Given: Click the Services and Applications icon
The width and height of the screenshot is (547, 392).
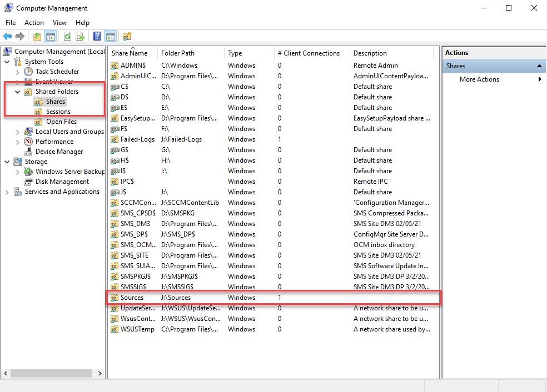Looking at the screenshot, I should pos(18,192).
